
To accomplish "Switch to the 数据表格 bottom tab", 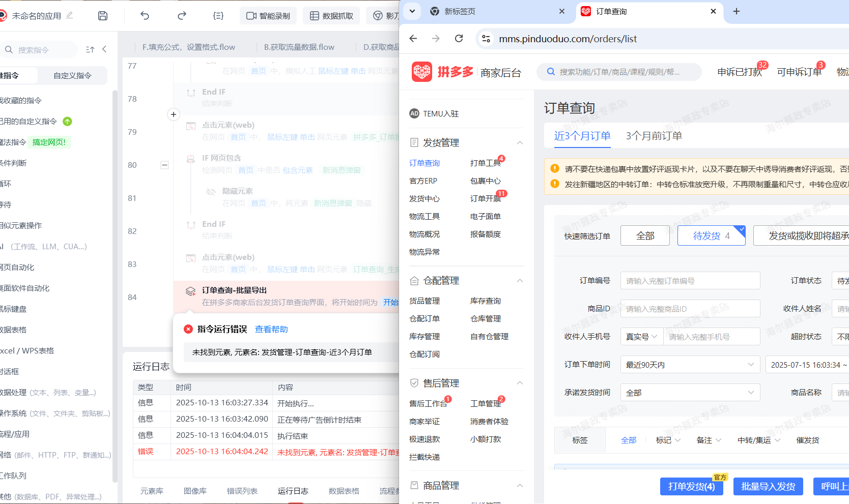I will point(344,491).
